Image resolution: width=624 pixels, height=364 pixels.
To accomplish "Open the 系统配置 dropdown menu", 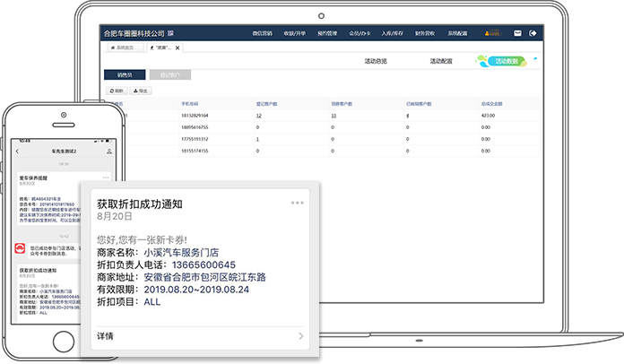I will tap(457, 33).
